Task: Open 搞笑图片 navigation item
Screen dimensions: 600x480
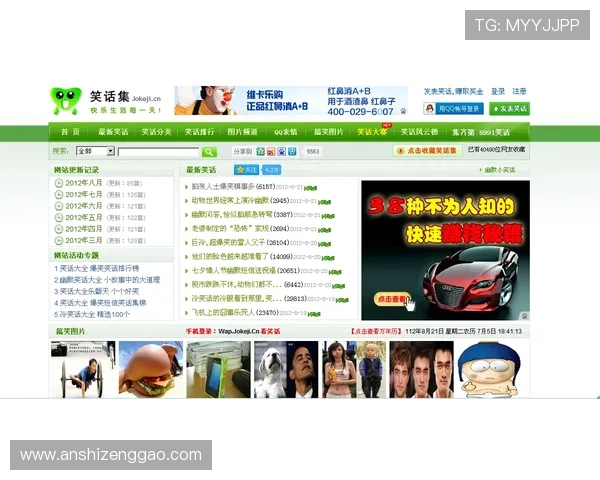Action: point(329,132)
